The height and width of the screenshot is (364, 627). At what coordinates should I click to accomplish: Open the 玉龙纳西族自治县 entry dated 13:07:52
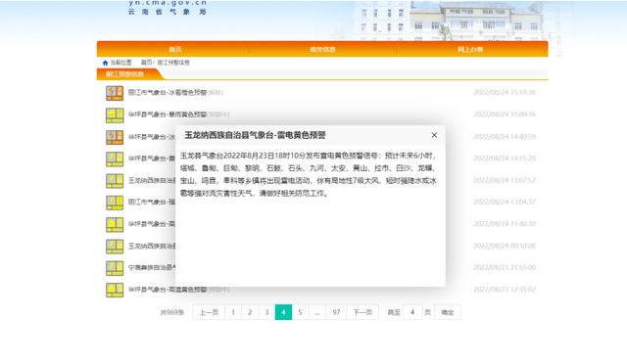pyautogui.click(x=152, y=181)
